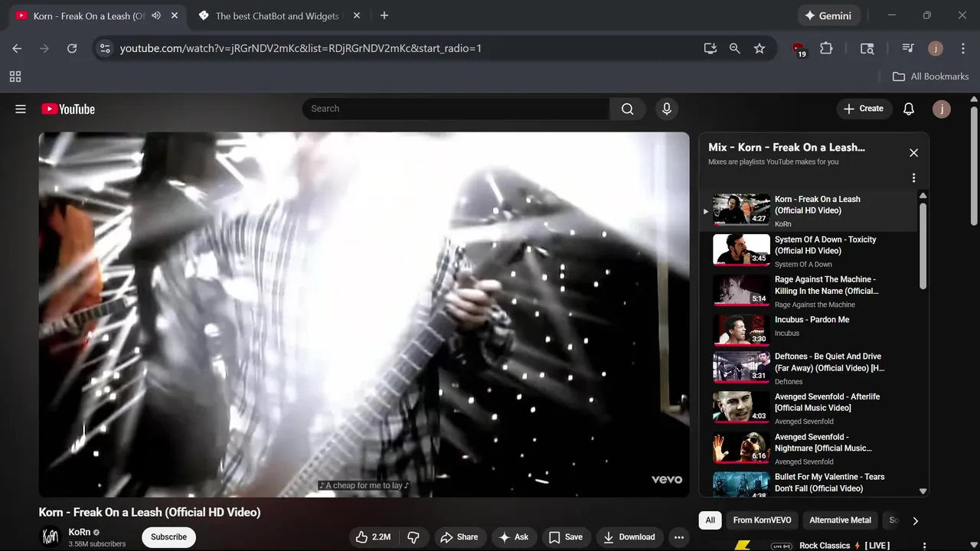Viewport: 980px width, 551px height.
Task: Download the video
Action: pyautogui.click(x=629, y=537)
